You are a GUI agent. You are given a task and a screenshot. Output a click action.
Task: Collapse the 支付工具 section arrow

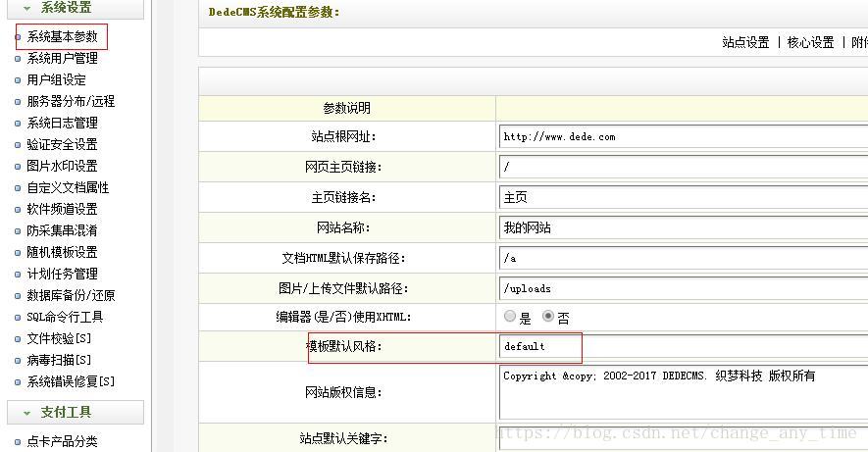pyautogui.click(x=26, y=413)
